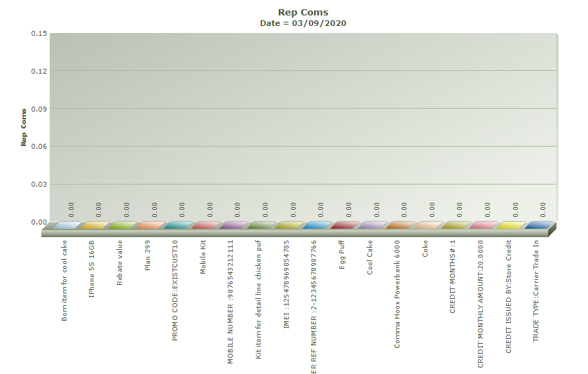Select the CREDIT MONTHS#:1 axis label
The height and width of the screenshot is (374, 588).
point(453,276)
